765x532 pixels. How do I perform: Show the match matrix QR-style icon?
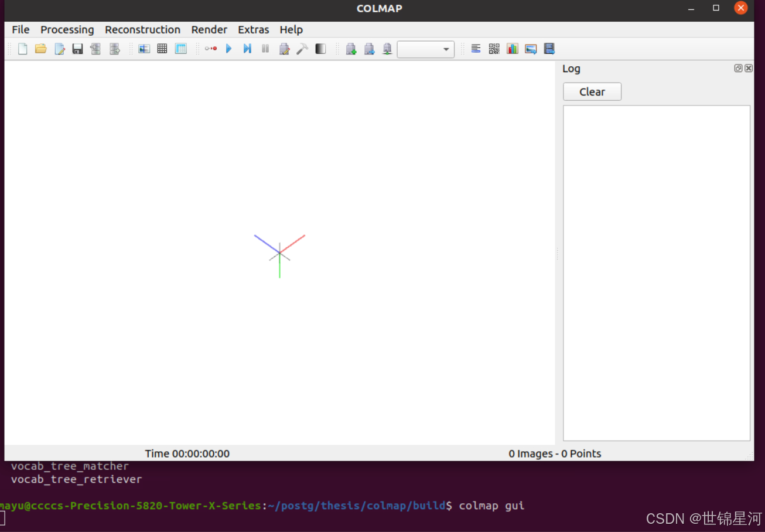click(x=494, y=49)
